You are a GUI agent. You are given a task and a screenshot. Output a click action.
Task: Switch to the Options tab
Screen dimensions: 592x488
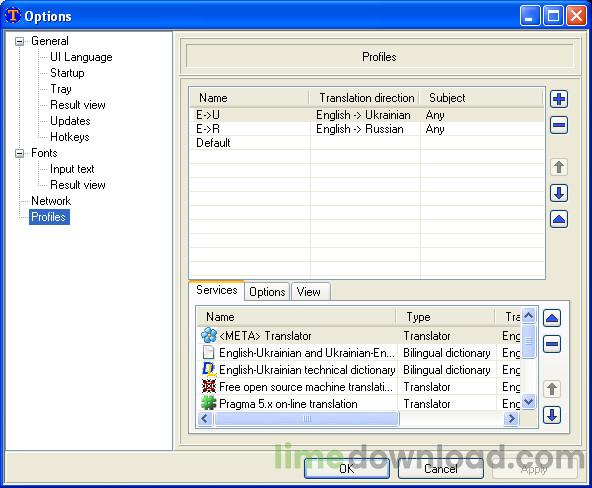(267, 292)
